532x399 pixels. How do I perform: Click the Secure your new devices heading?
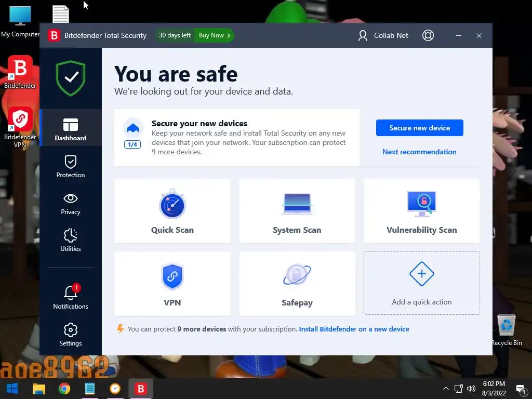pos(199,124)
